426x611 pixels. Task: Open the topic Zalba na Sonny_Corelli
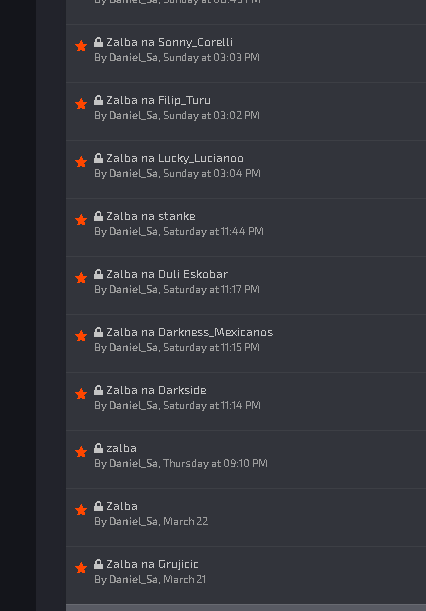tap(170, 42)
